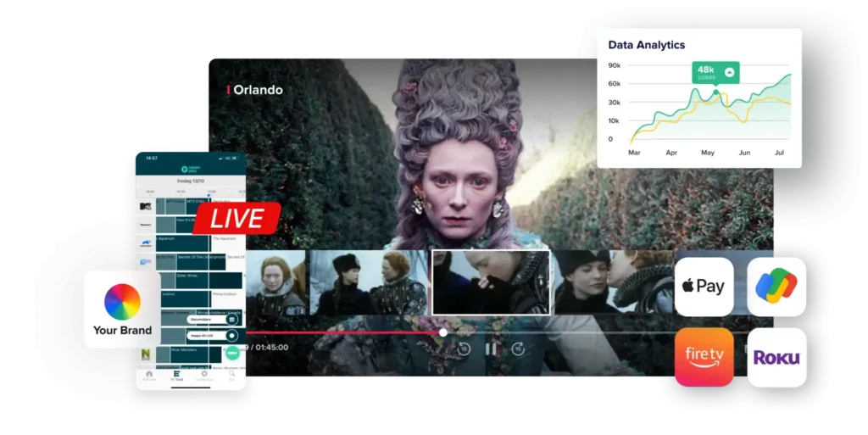Click the Data Analytics heading
The image size is (868, 435).
(x=646, y=45)
